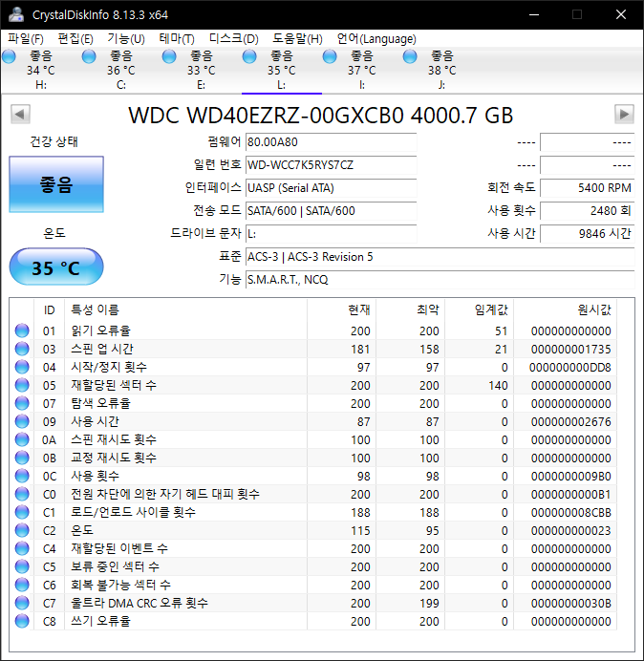Select the I: drive tab at 37 °C
This screenshot has width=644, height=661.
click(x=361, y=70)
